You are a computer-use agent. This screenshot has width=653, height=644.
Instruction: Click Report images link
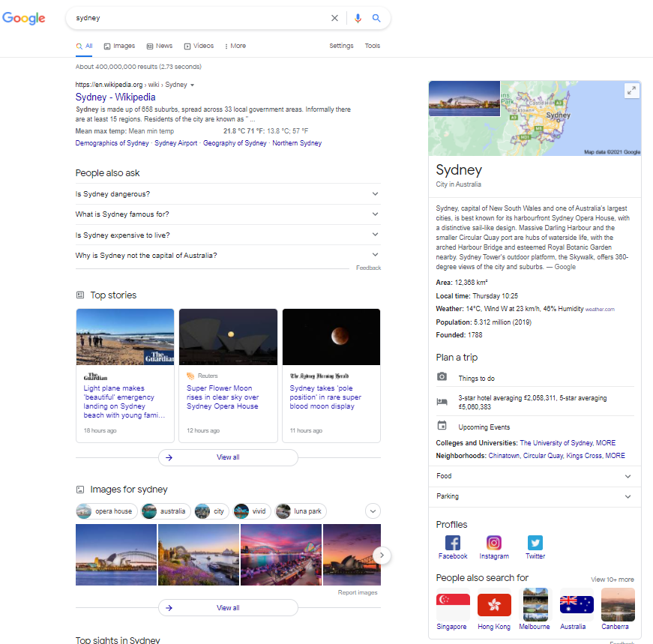point(358,592)
